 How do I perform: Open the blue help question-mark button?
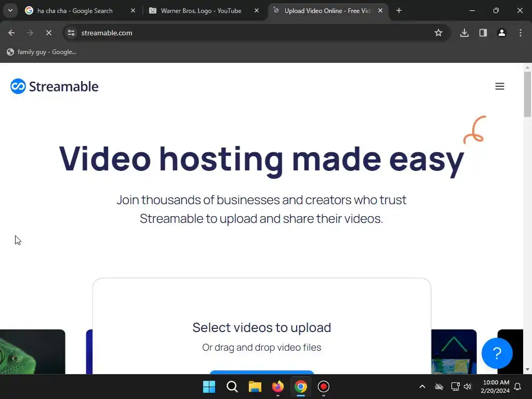click(497, 353)
